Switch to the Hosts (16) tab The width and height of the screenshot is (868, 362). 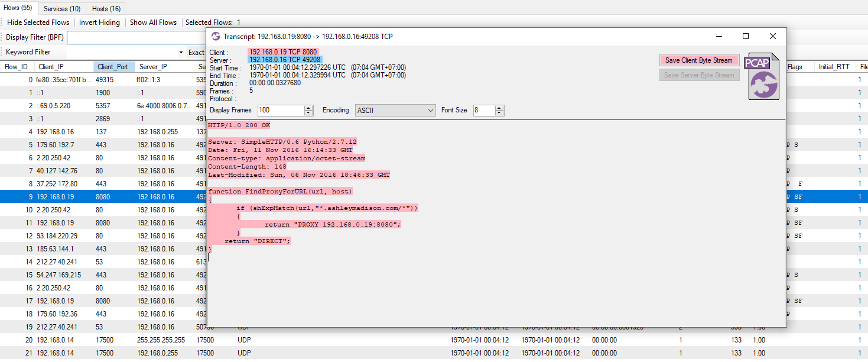point(106,9)
